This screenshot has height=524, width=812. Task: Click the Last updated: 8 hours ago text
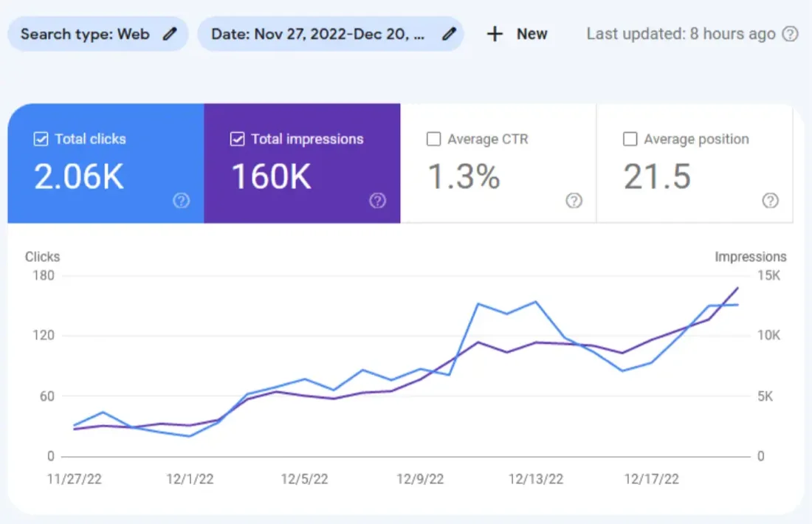tap(681, 34)
